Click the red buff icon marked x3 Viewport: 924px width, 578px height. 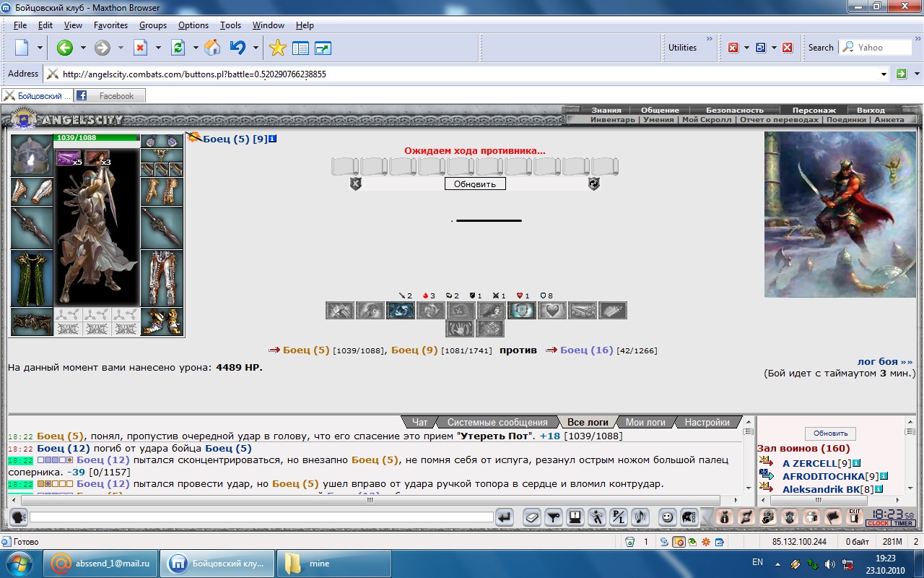(97, 158)
